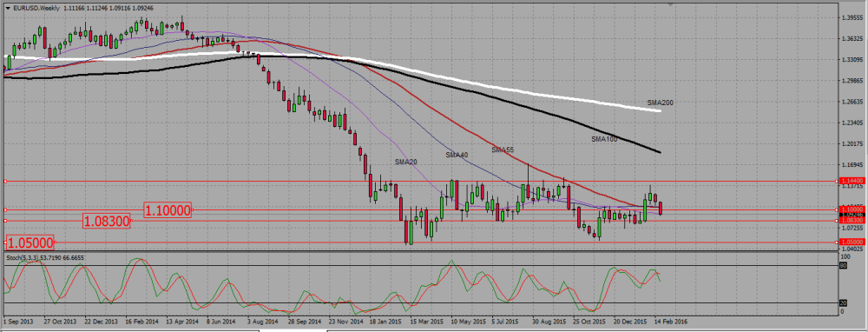Click the 1.14400 price tag on axis

[852, 182]
